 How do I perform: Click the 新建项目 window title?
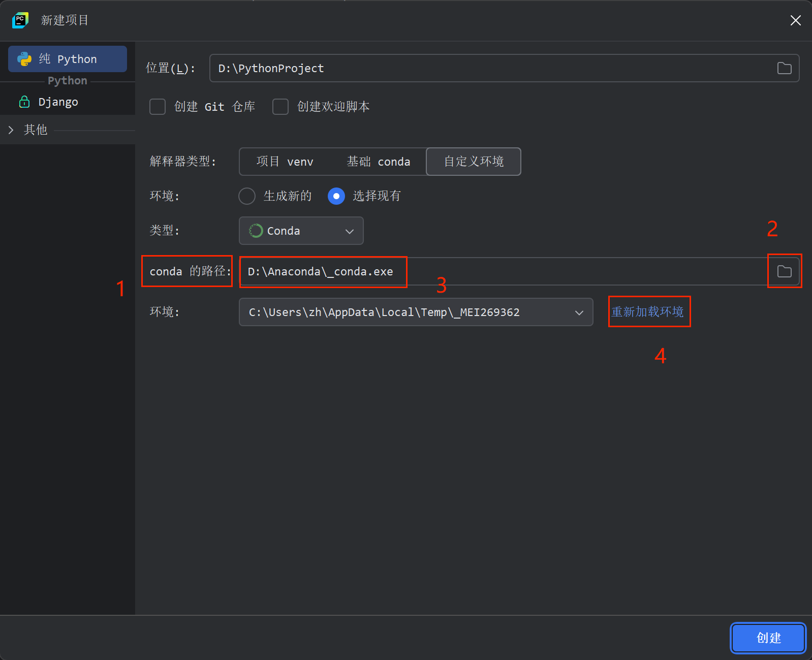tap(65, 20)
